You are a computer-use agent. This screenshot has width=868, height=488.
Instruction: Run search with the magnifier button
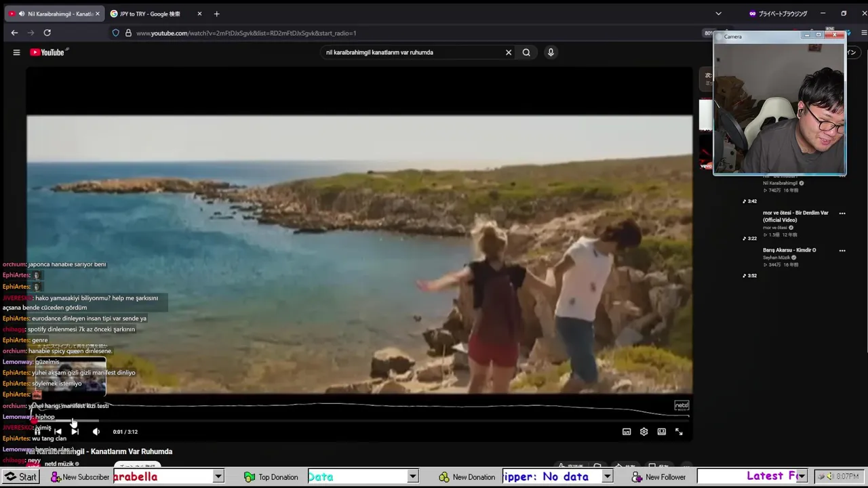pos(526,52)
